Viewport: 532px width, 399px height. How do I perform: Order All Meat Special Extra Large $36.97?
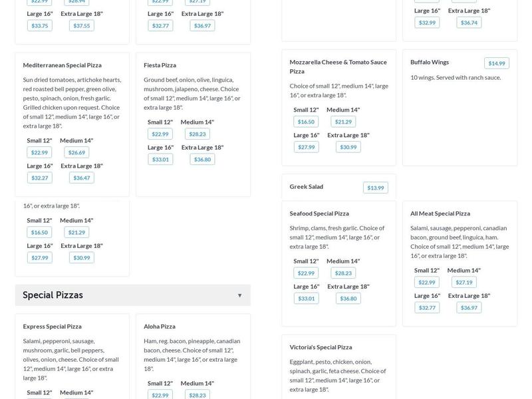(469, 307)
